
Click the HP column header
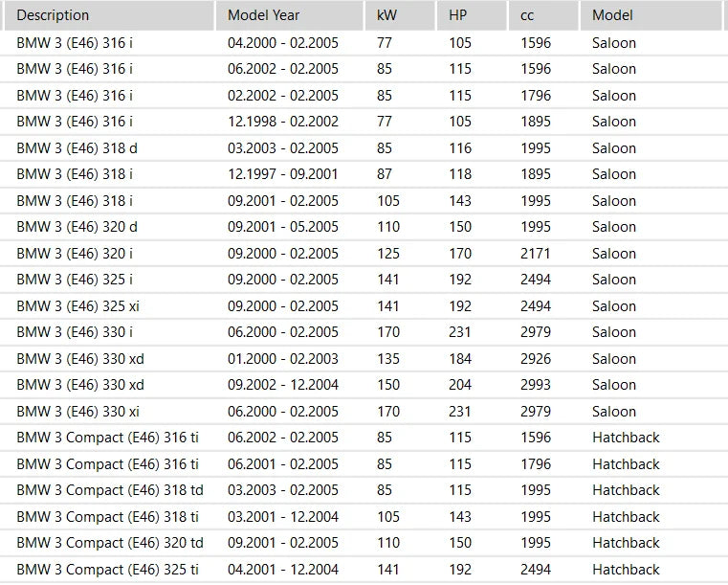[x=458, y=15]
